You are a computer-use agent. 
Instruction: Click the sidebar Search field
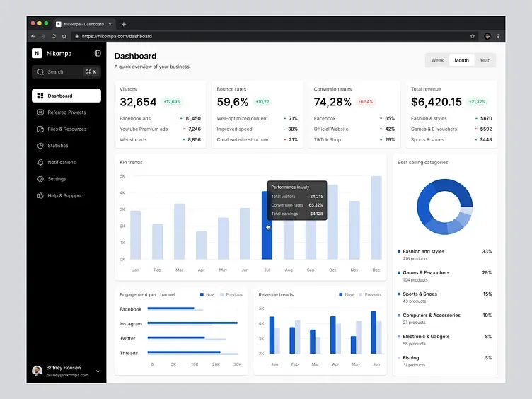pyautogui.click(x=66, y=72)
